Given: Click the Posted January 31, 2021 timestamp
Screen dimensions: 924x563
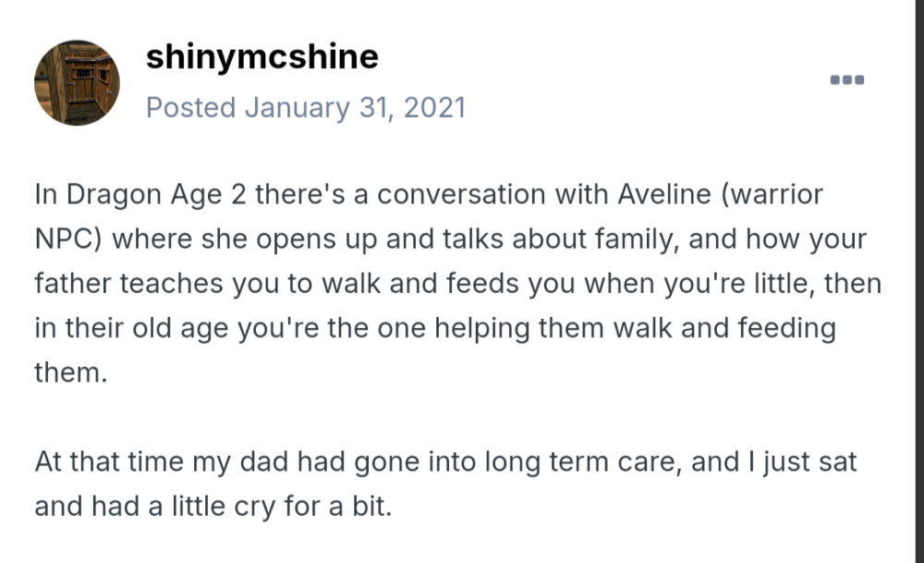Looking at the screenshot, I should click(x=306, y=107).
